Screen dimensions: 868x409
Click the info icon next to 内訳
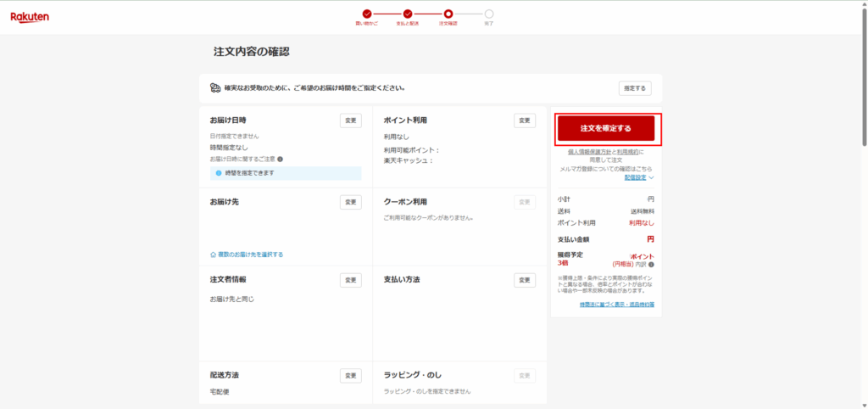[651, 265]
